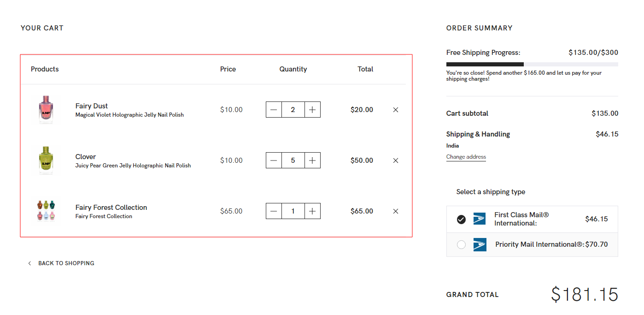Click the Fairy Dust quantity input field

click(x=293, y=109)
